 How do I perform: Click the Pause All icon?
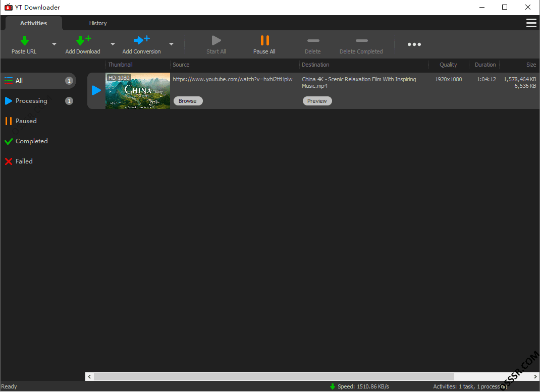click(264, 40)
